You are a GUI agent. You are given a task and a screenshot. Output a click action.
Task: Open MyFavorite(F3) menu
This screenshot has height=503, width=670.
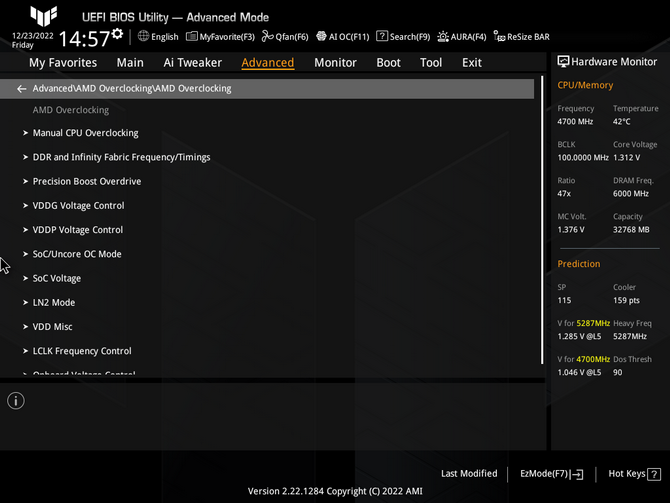pos(220,37)
